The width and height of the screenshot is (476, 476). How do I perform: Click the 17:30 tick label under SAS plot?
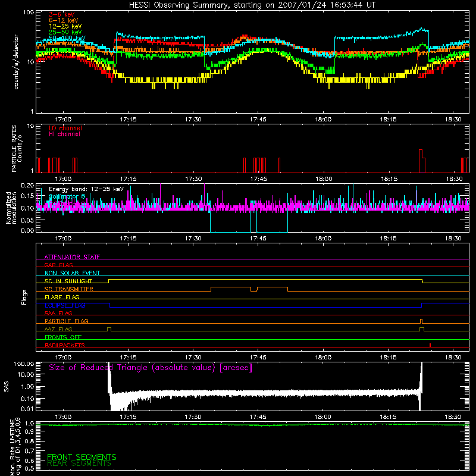click(193, 417)
